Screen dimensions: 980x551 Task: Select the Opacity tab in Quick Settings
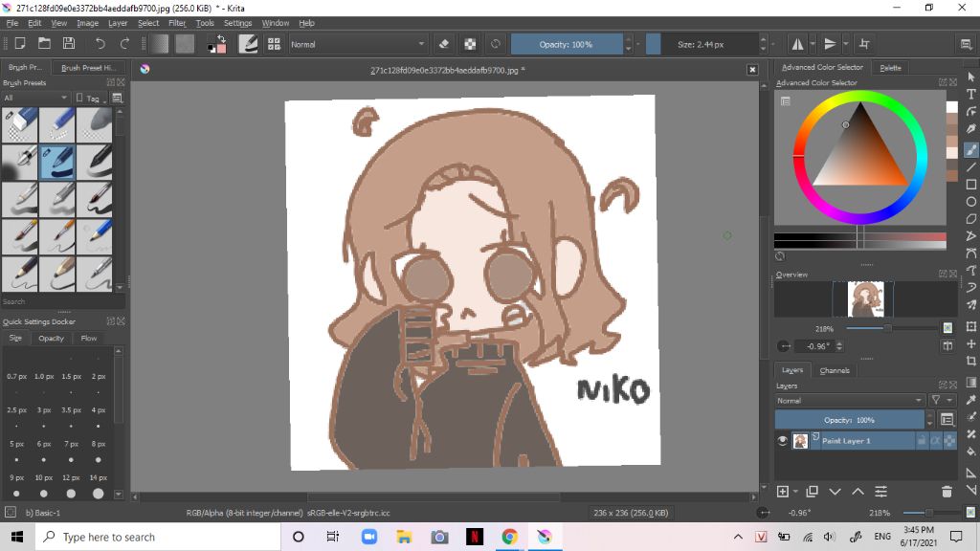52,338
